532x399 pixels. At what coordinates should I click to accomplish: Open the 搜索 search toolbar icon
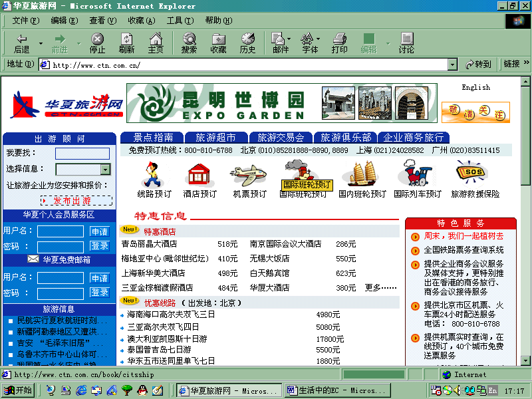click(189, 43)
